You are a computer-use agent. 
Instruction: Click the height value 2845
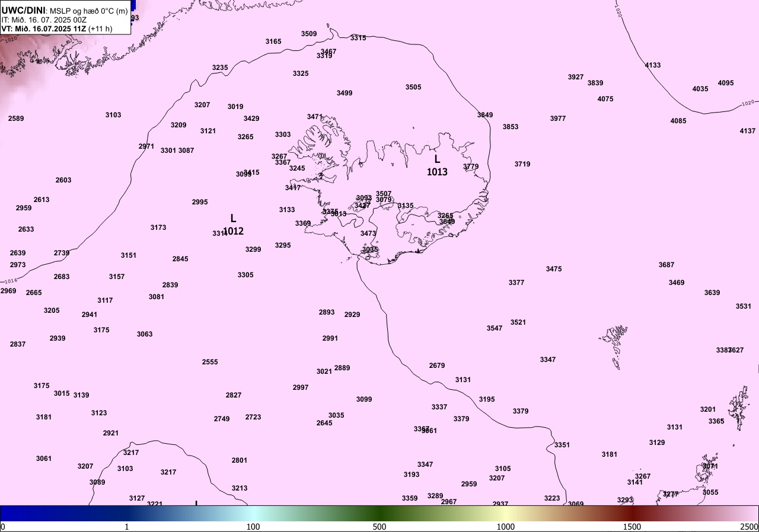point(180,259)
